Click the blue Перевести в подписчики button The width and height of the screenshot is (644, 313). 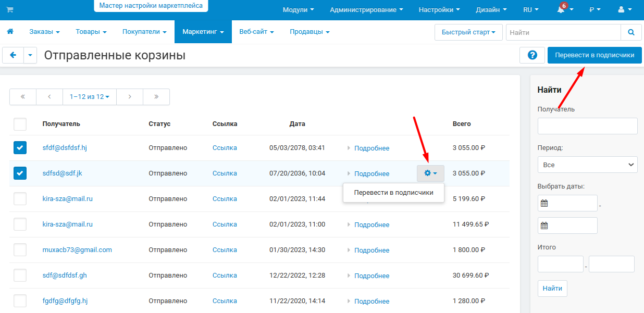pos(595,55)
